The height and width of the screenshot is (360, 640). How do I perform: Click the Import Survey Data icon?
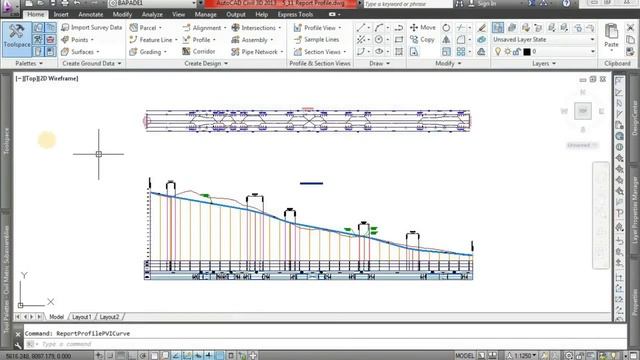pos(65,28)
